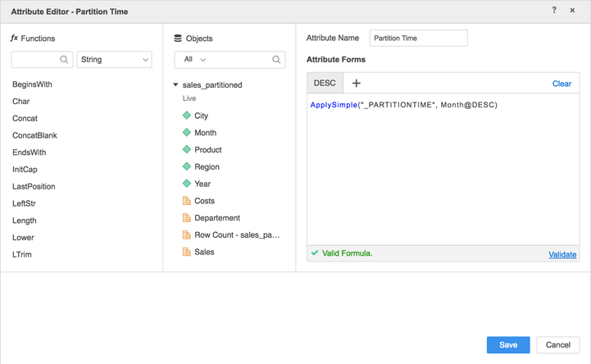The width and height of the screenshot is (591, 364).
Task: Pick the LastPosition function
Action: (x=34, y=187)
